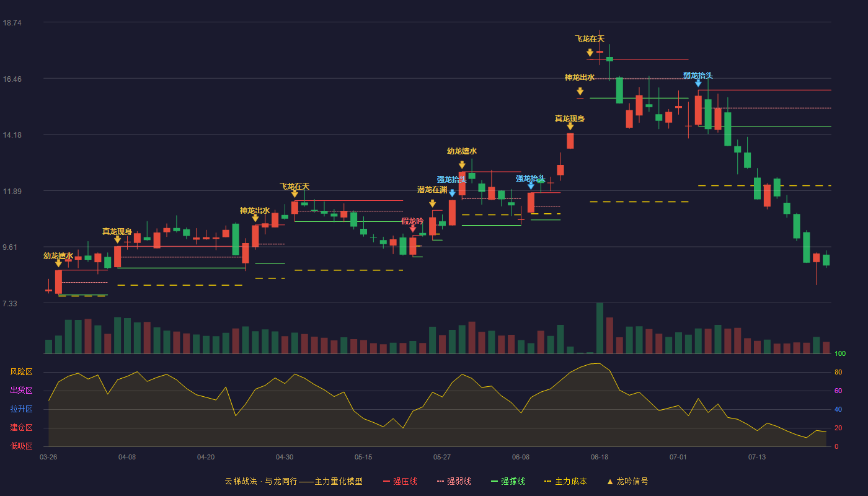
Task: Select the 潜龙在渊 signal label
Action: (x=432, y=190)
